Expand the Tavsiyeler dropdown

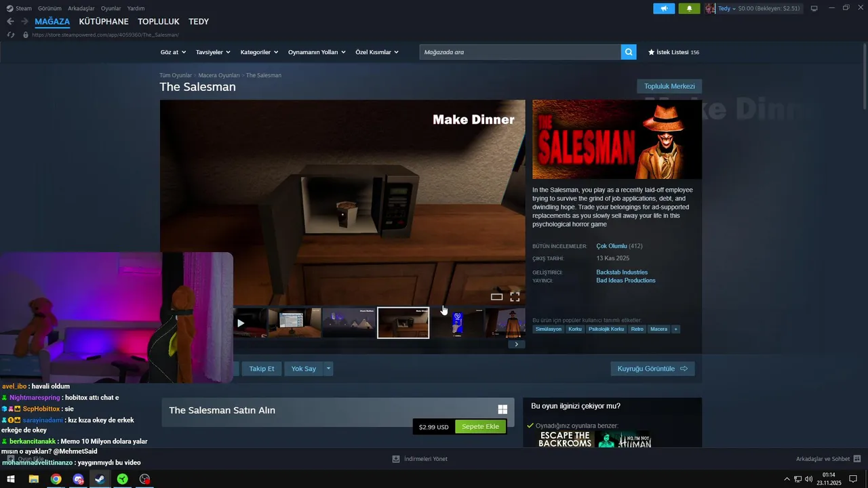coord(213,52)
